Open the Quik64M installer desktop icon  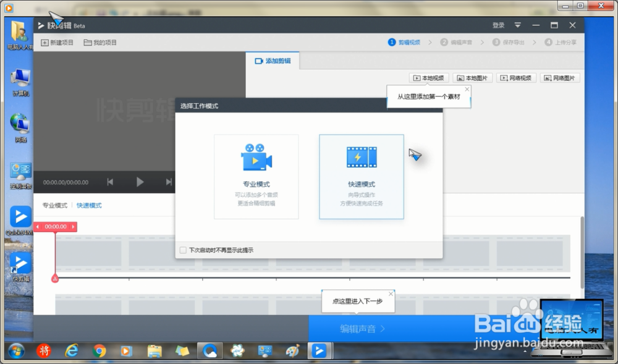click(x=20, y=221)
